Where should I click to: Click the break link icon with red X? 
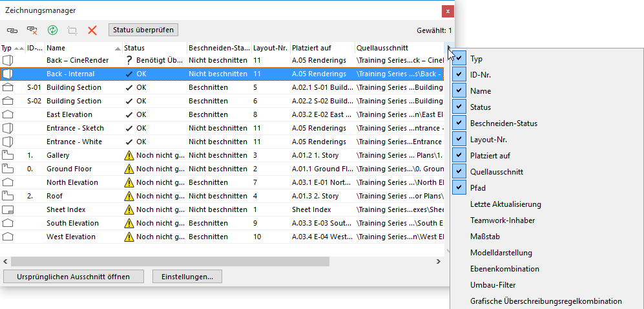pos(32,30)
